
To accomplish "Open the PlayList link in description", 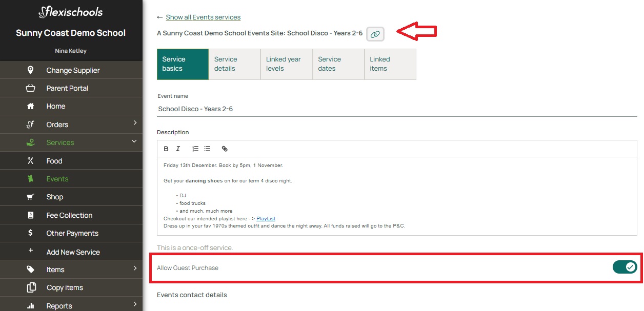I will pyautogui.click(x=266, y=219).
